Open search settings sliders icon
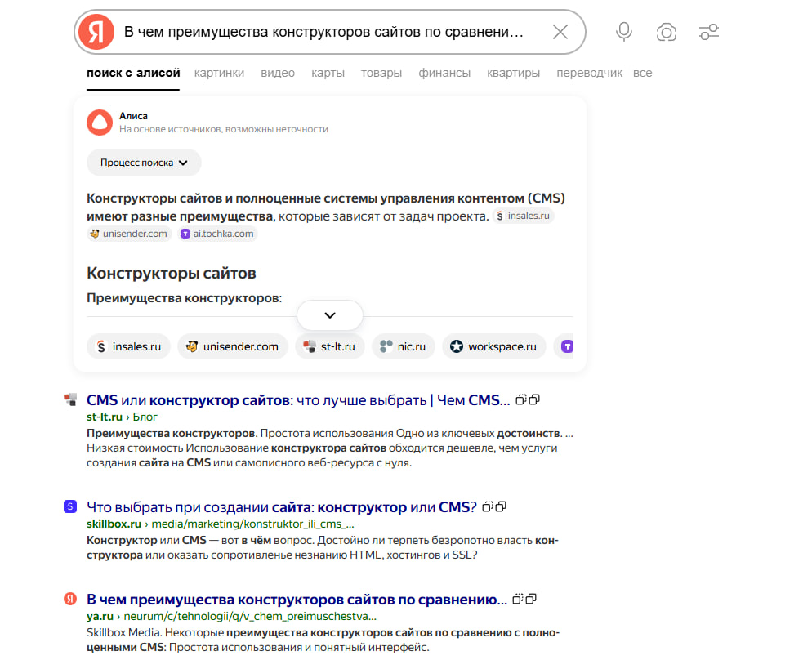 point(709,32)
